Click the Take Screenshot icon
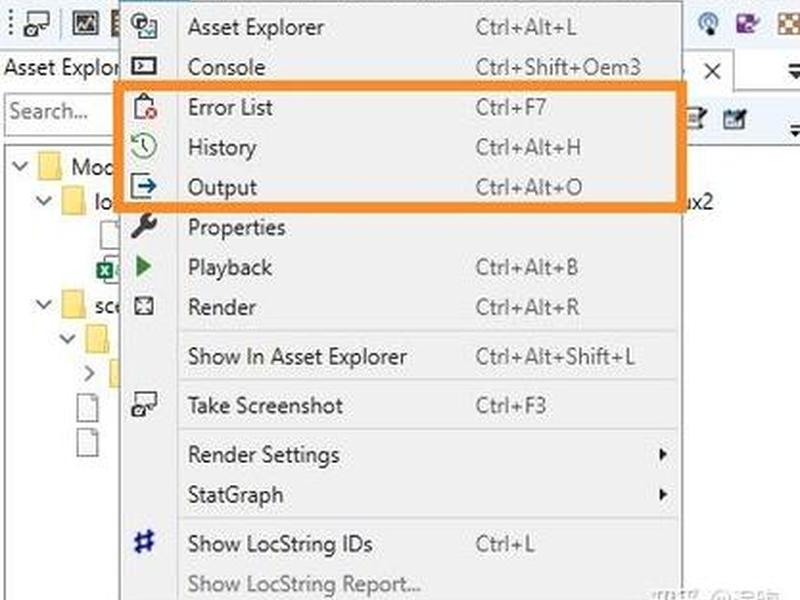 [x=144, y=405]
